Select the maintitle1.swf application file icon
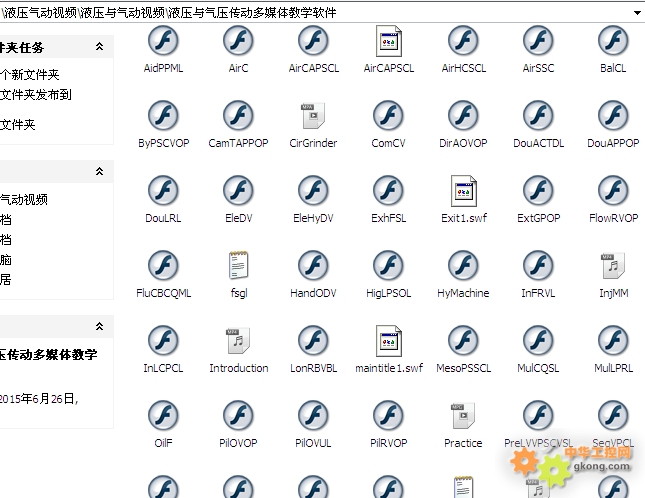 tap(389, 341)
